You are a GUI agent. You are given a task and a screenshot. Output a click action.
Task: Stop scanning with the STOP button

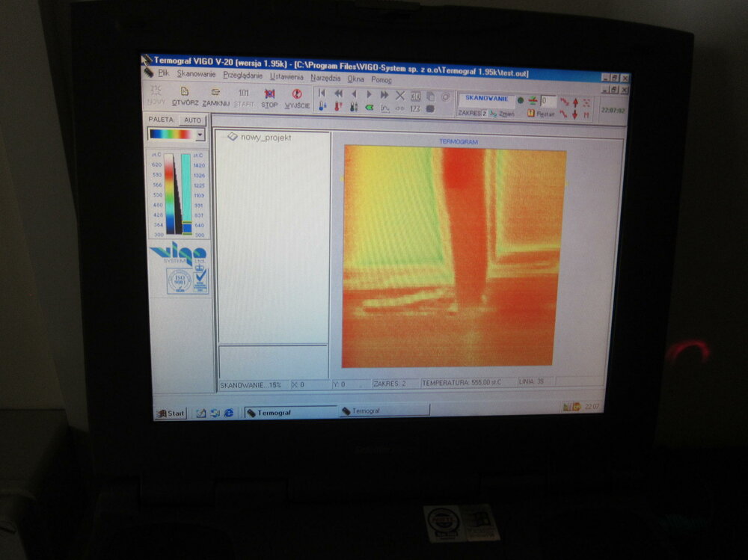click(269, 98)
